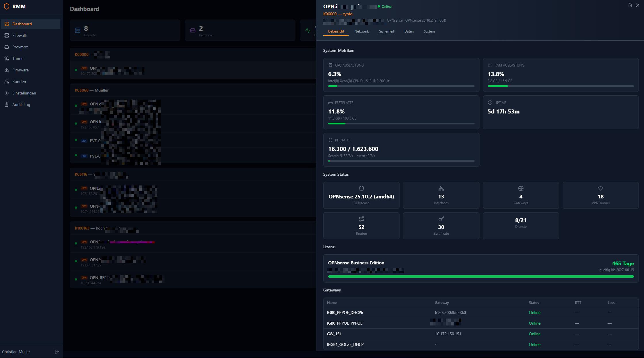Click the RMM shield logo icon
Viewport: 644px width, 358px height.
tap(7, 6)
